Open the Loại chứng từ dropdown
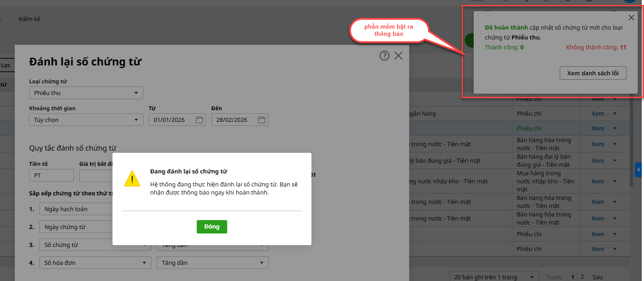644x281 pixels. click(86, 93)
